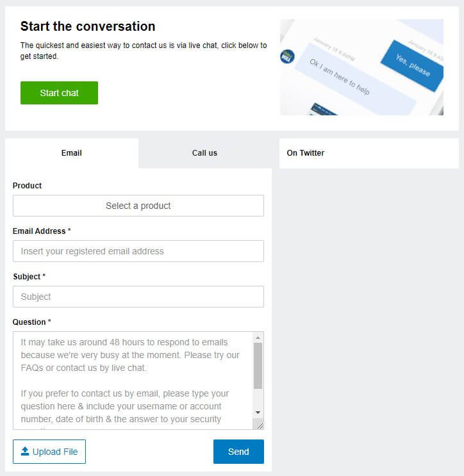The height and width of the screenshot is (476, 464).
Task: Submit the form with Send button
Action: coord(238,452)
